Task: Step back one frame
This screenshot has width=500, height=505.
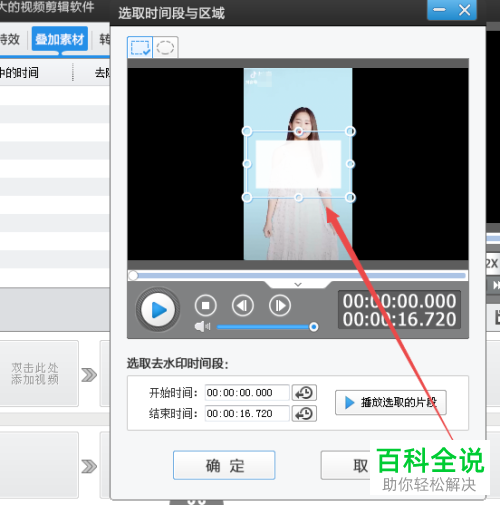Action: point(243,305)
